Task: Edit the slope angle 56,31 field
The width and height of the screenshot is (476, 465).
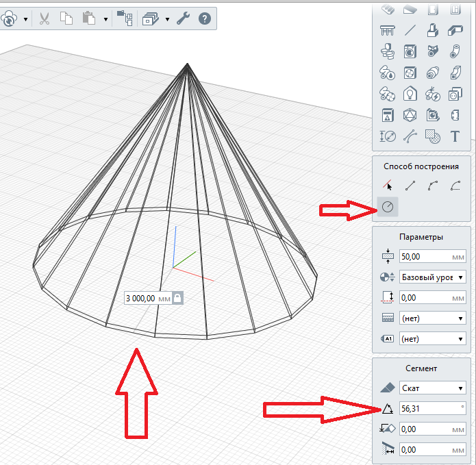Action: click(x=433, y=409)
